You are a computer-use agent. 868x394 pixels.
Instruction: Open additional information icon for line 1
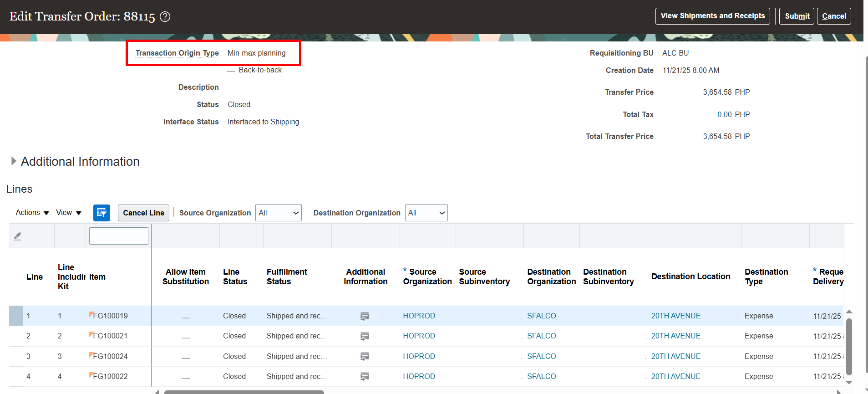click(365, 316)
